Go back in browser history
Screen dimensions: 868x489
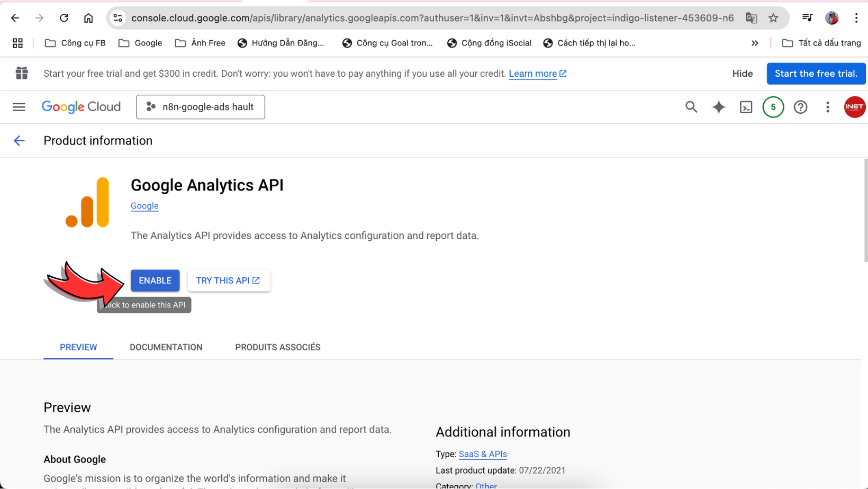(15, 18)
